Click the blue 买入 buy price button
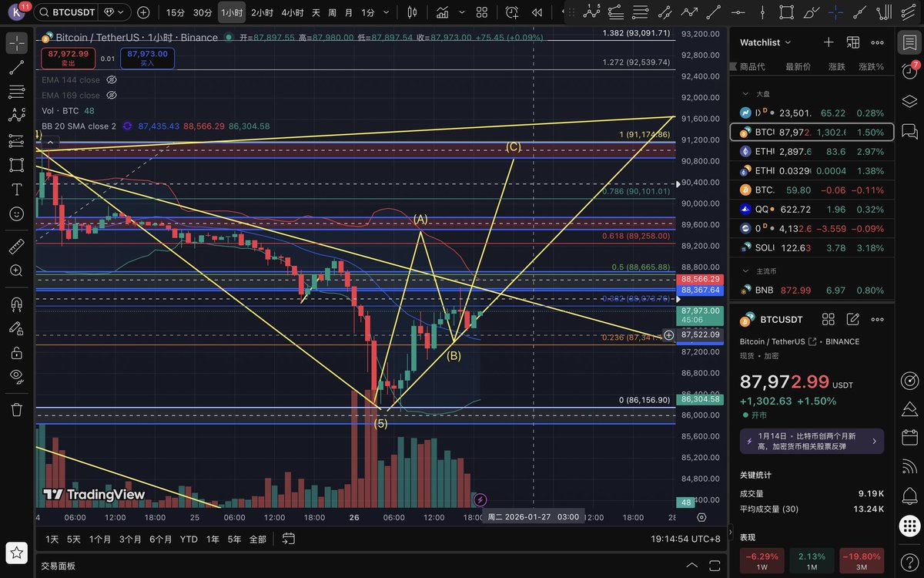Screen dimensions: 924x578 coord(147,58)
